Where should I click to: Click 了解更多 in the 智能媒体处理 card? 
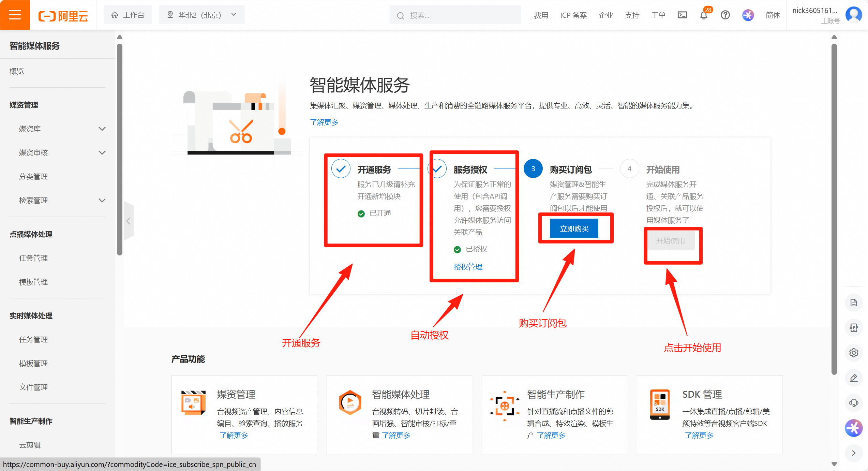tap(396, 435)
